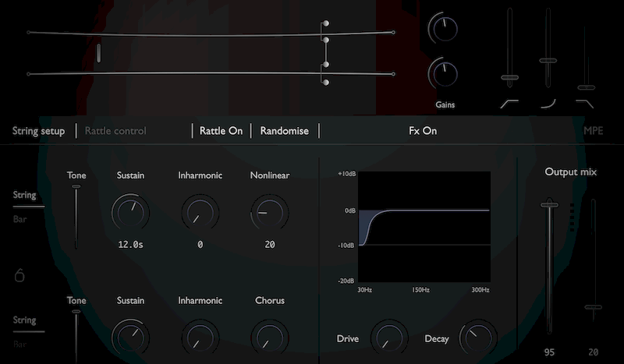Screen dimensions: 624x364
Task: Click the lower Inharmonic knob
Action: (x=200, y=337)
